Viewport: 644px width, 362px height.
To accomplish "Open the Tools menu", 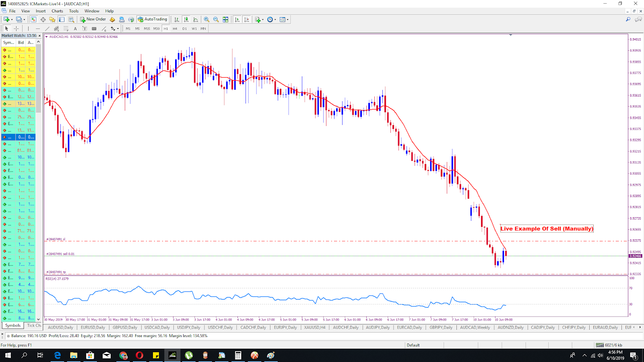I will pyautogui.click(x=74, y=11).
